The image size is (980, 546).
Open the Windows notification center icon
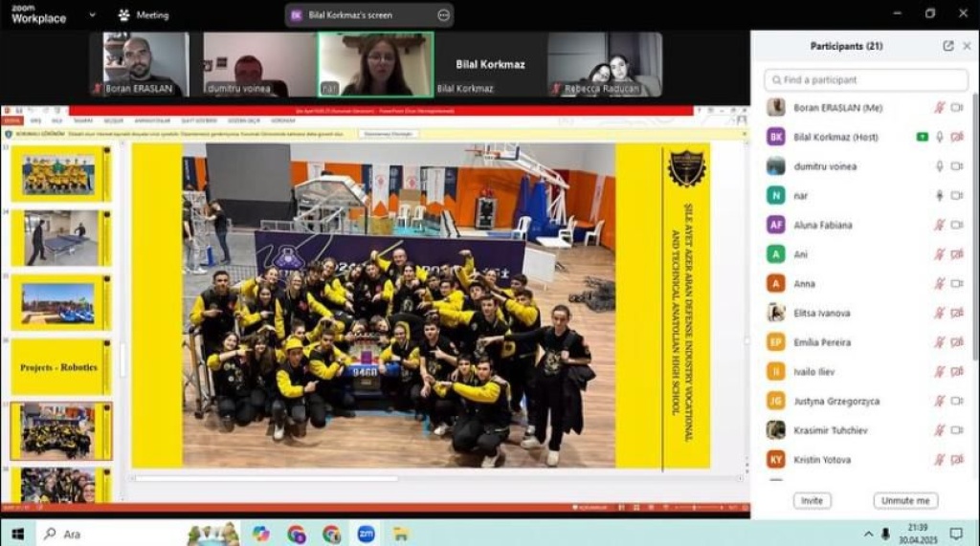(955, 534)
